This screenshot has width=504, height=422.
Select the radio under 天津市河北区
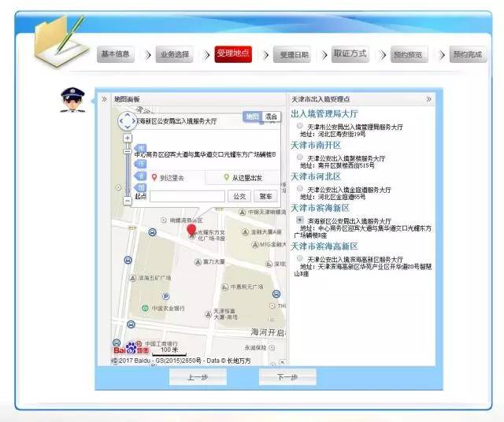click(299, 188)
